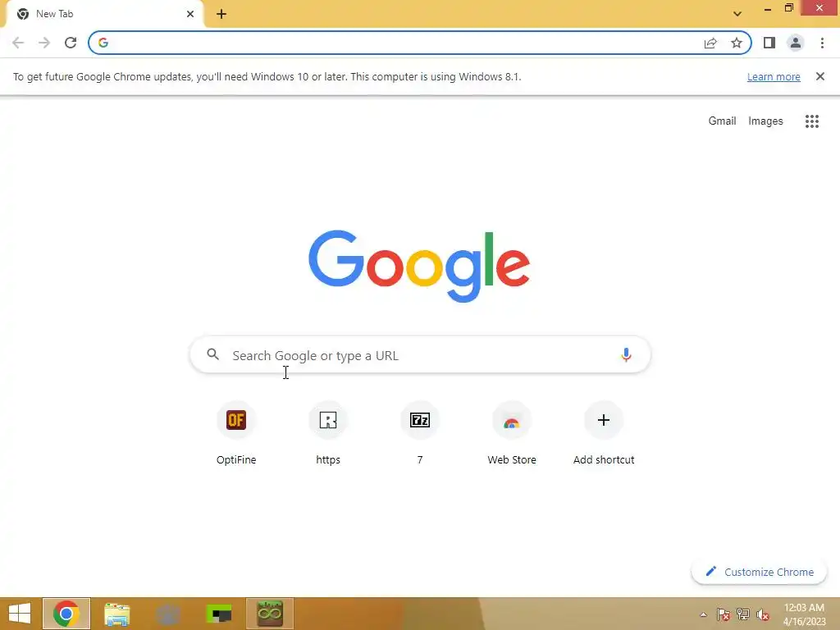Open the Web Store shortcut
Image resolution: width=840 pixels, height=630 pixels.
(x=512, y=433)
